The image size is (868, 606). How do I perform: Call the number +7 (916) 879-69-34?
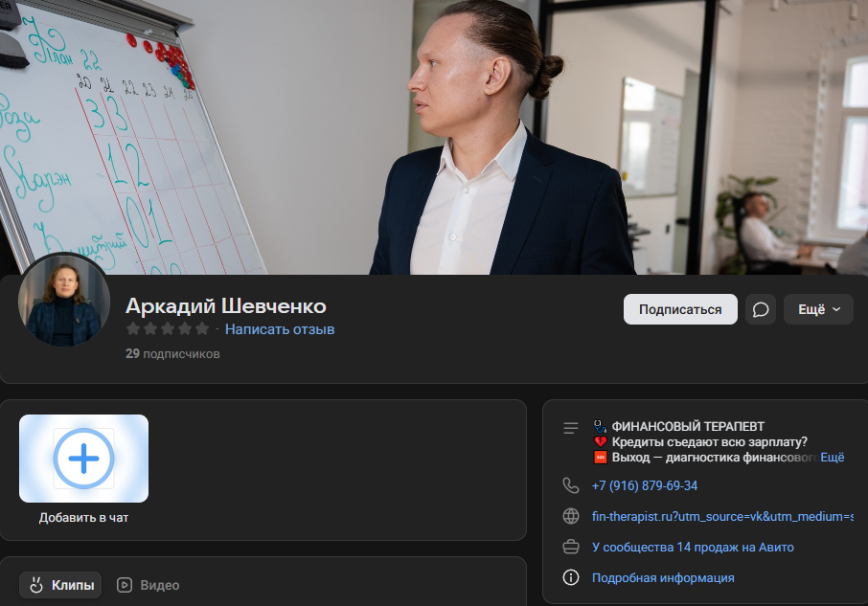(645, 485)
